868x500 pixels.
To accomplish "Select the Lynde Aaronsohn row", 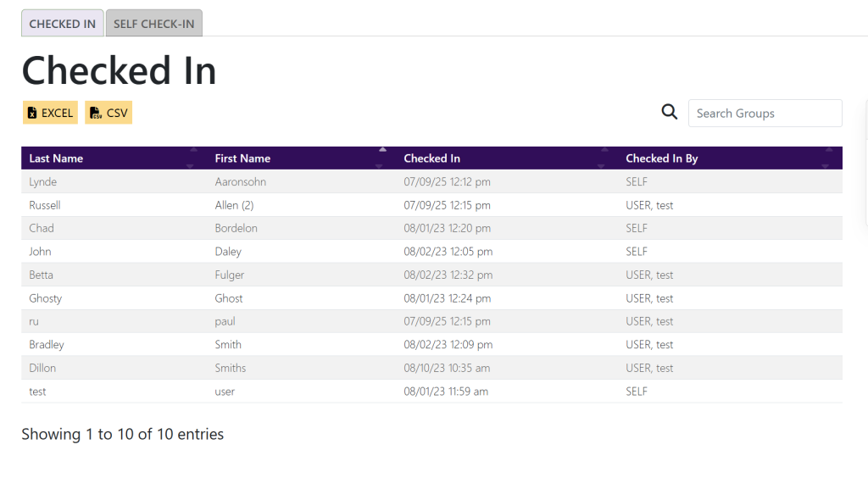I will (x=431, y=182).
